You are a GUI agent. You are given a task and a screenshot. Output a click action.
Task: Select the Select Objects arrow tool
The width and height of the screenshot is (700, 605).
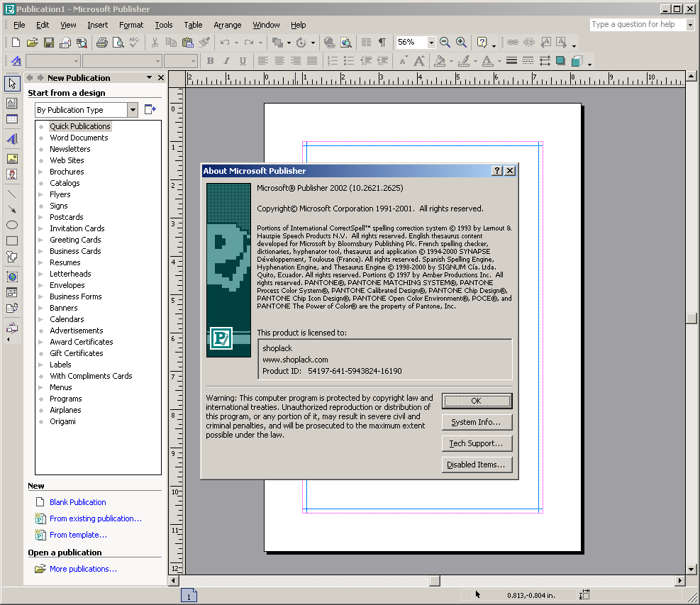point(12,84)
